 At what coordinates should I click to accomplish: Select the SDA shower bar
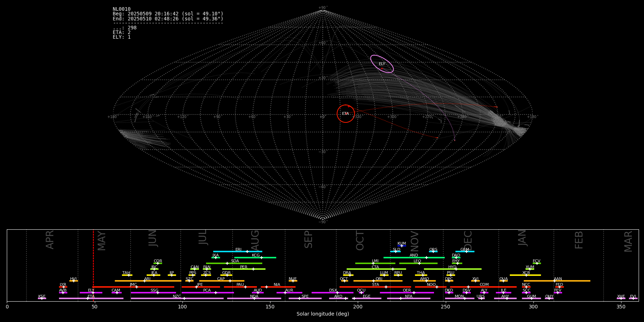click(234, 263)
